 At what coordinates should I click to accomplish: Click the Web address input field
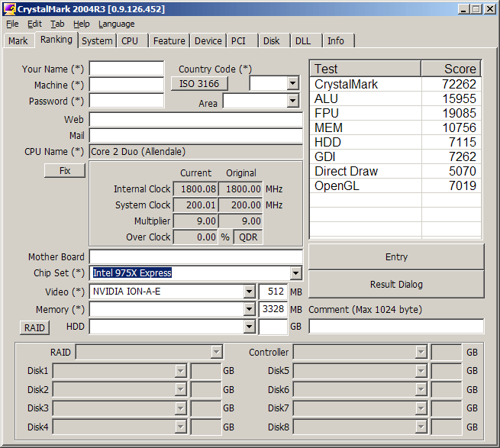[195, 120]
